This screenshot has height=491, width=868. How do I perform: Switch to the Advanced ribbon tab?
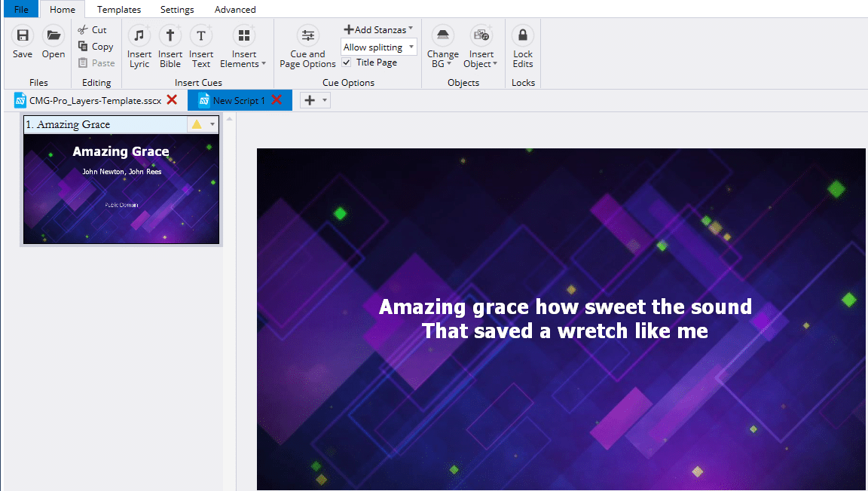(x=235, y=9)
